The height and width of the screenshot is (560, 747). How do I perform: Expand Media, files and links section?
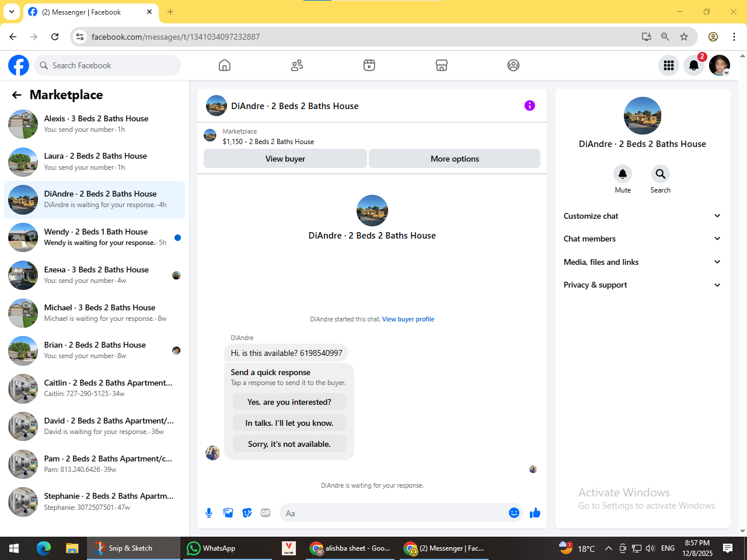pyautogui.click(x=642, y=262)
